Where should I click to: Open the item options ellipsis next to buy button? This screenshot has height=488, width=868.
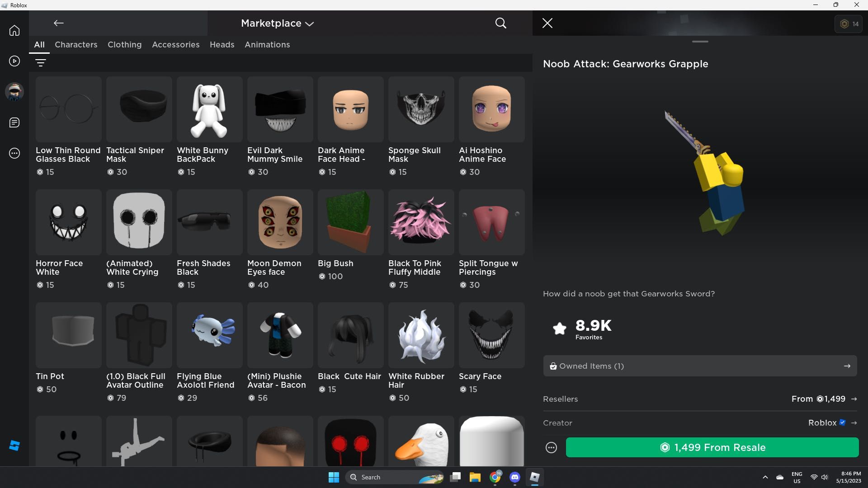click(551, 447)
